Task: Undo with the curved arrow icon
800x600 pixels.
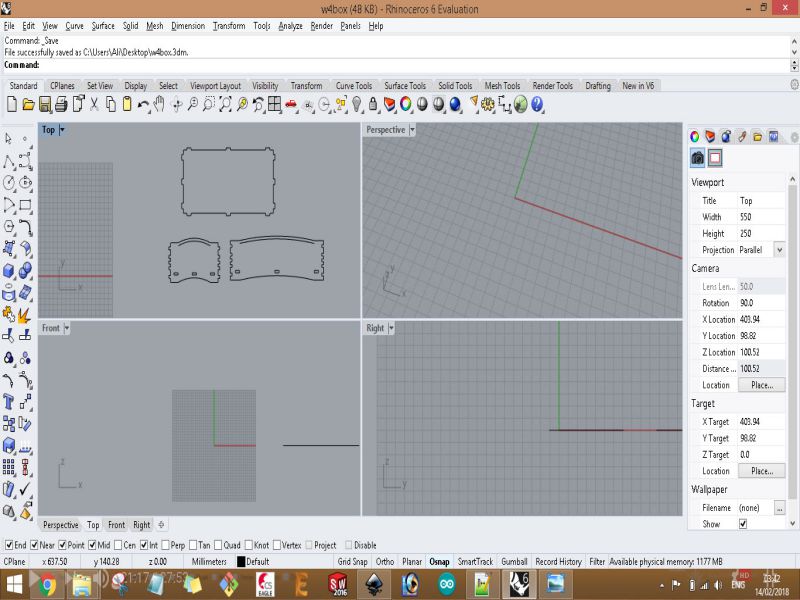Action: point(143,105)
